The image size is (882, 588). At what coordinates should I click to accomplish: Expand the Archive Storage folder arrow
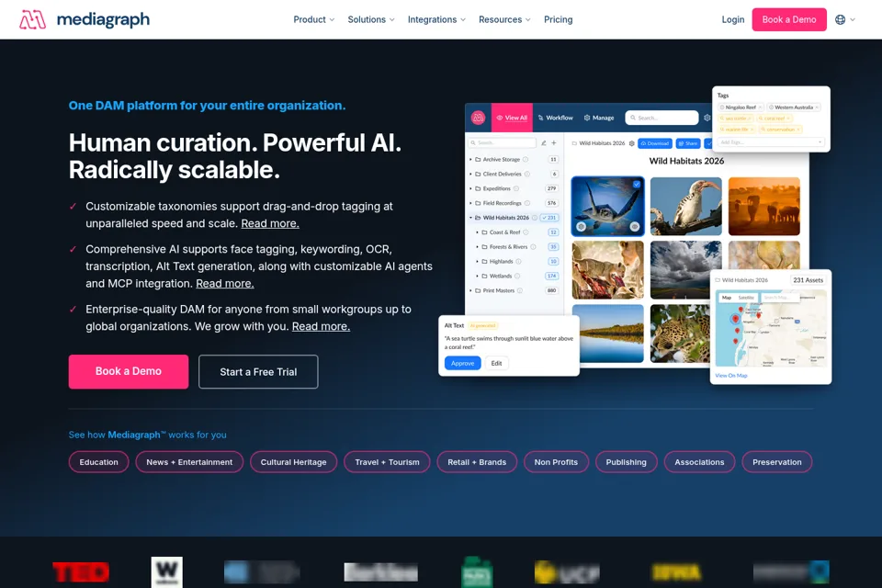tap(470, 159)
